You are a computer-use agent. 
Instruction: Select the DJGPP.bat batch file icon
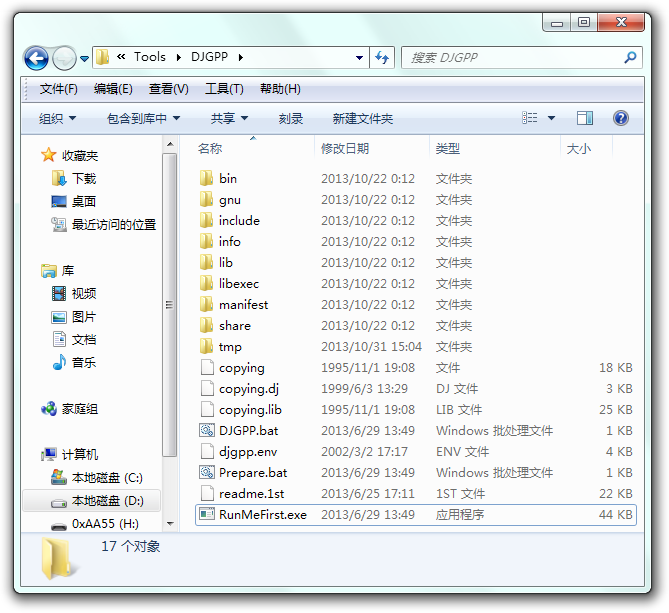click(x=207, y=431)
